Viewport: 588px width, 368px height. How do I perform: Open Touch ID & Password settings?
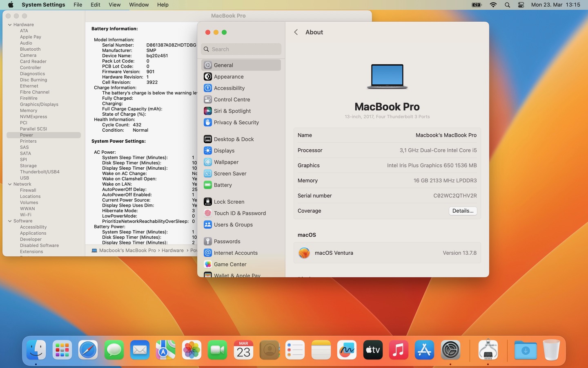pyautogui.click(x=240, y=213)
